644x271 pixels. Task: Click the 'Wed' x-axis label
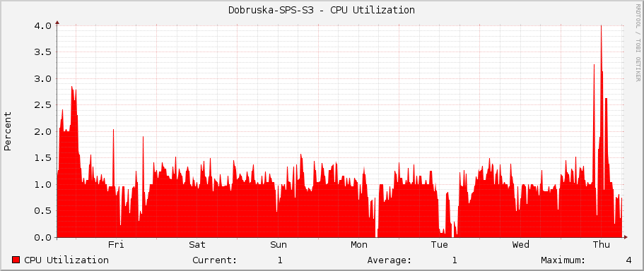(521, 245)
